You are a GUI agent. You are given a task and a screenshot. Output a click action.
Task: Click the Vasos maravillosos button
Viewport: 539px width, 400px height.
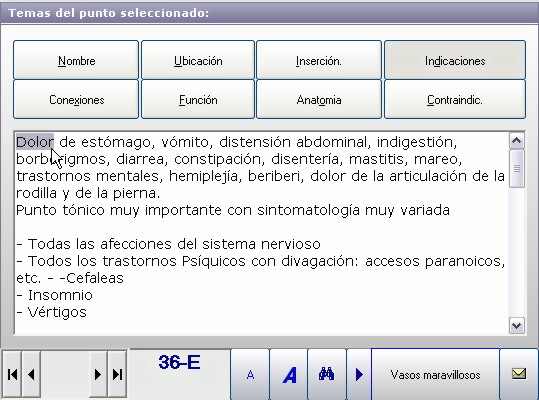point(435,375)
